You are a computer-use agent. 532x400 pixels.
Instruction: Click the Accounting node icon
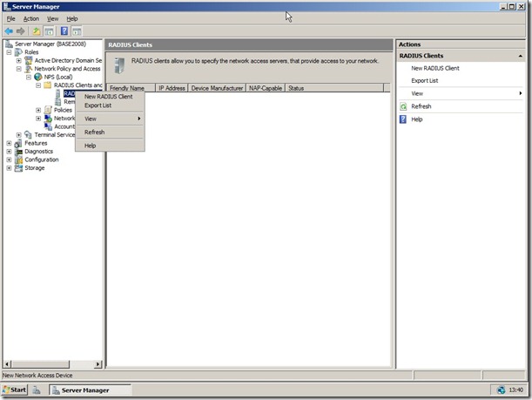pos(48,126)
